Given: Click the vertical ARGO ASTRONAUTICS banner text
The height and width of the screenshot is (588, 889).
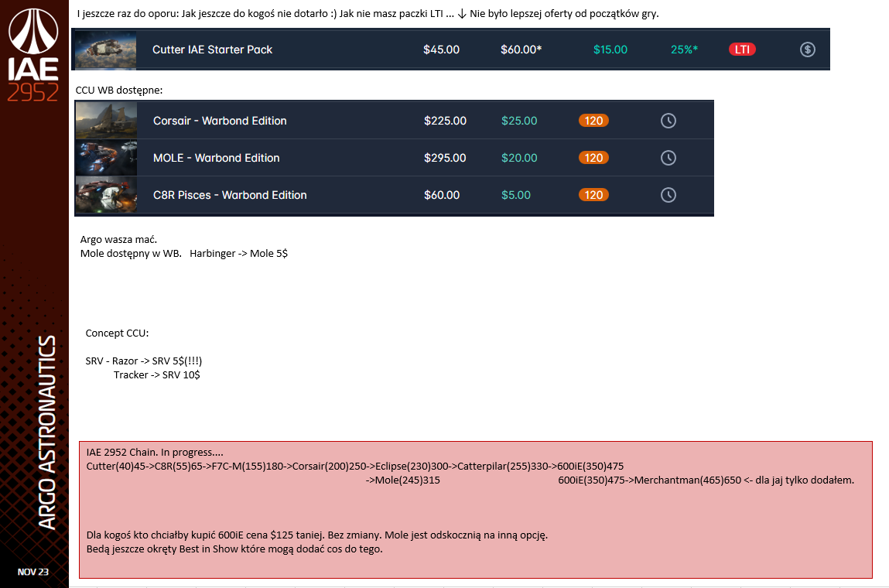Looking at the screenshot, I should pos(47,432).
